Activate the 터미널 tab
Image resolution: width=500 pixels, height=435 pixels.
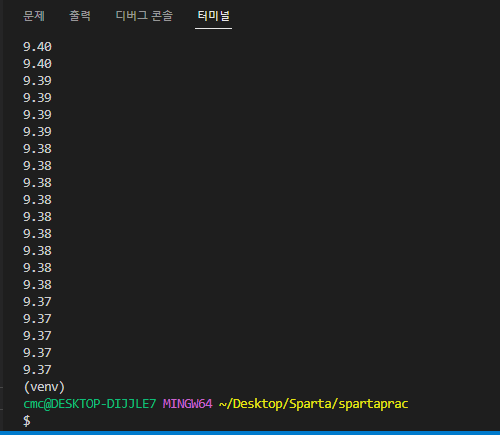213,16
